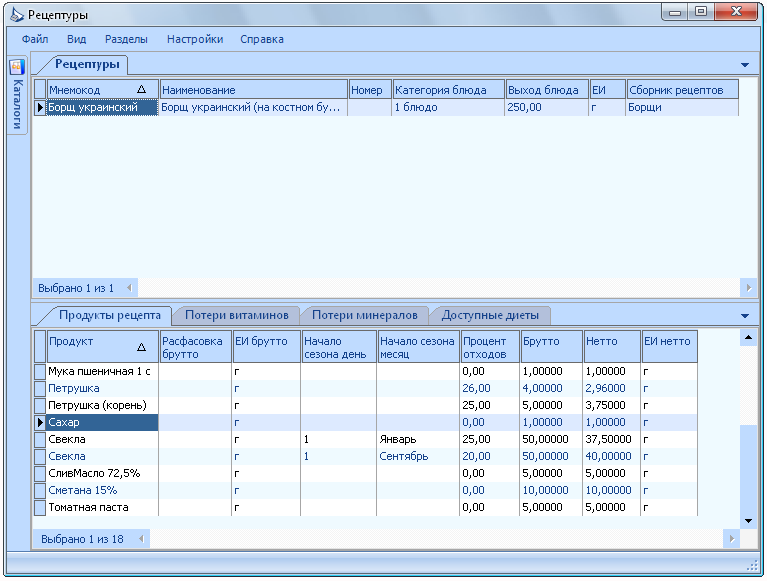Click the Январь season month cell
Viewport: 767px width, 581px height.
pyautogui.click(x=418, y=440)
